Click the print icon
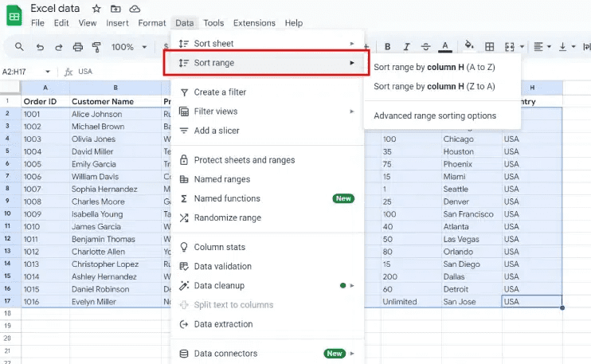Screen dimensions: 591x364 pos(77,47)
